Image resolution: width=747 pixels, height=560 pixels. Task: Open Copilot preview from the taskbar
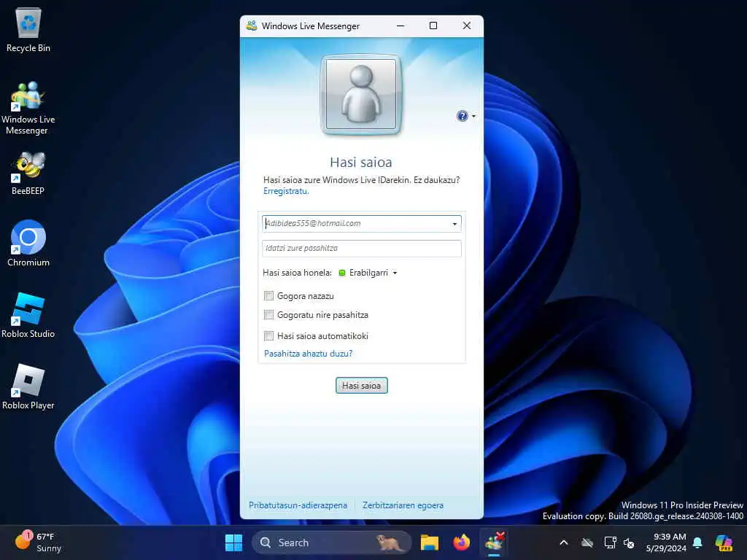724,542
